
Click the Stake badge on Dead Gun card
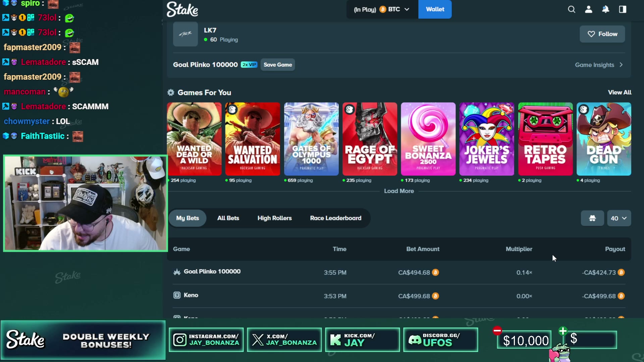pyautogui.click(x=583, y=109)
